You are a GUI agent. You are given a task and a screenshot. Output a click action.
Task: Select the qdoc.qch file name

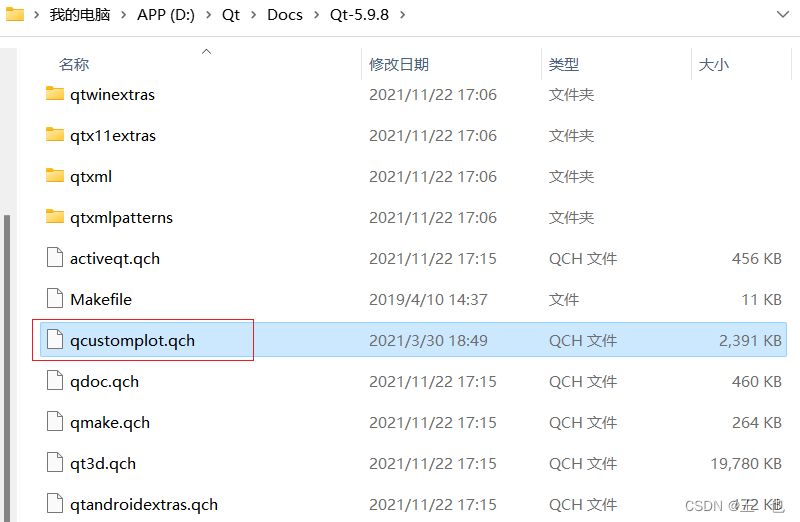coord(104,382)
